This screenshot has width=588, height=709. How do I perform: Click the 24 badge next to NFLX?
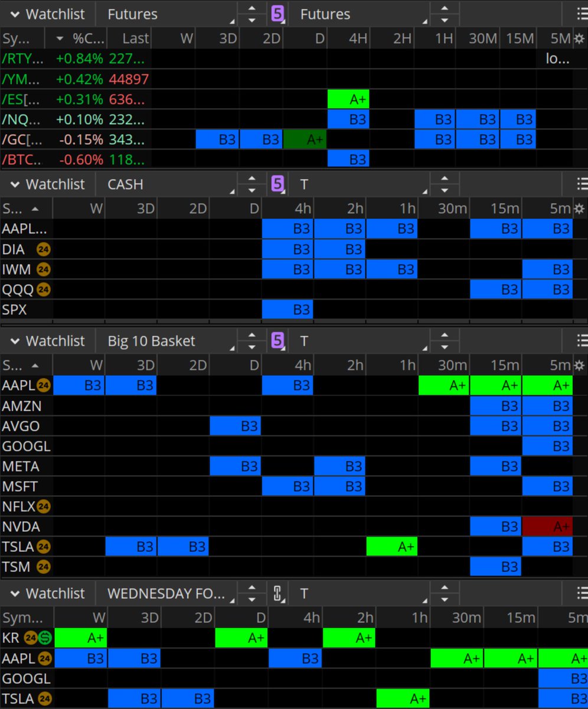coord(45,506)
